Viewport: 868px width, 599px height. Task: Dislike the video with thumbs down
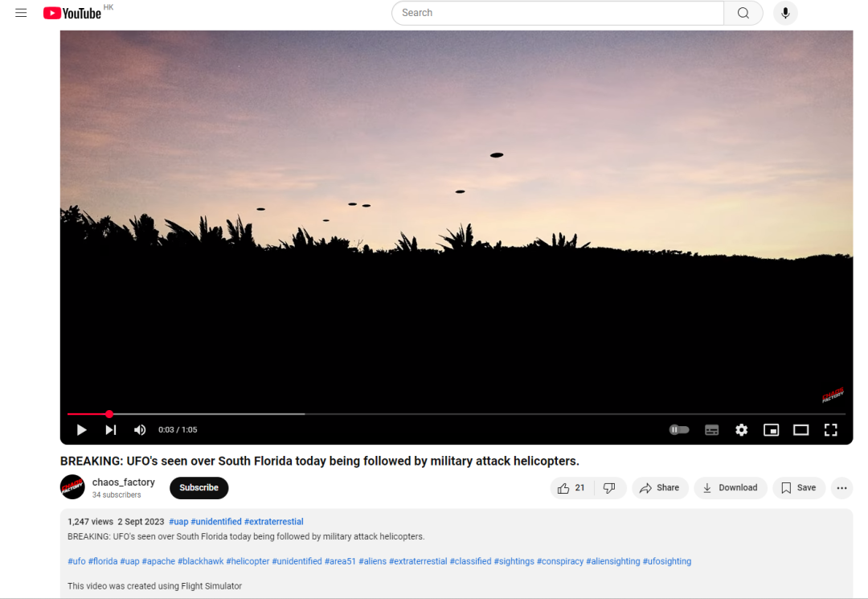609,488
